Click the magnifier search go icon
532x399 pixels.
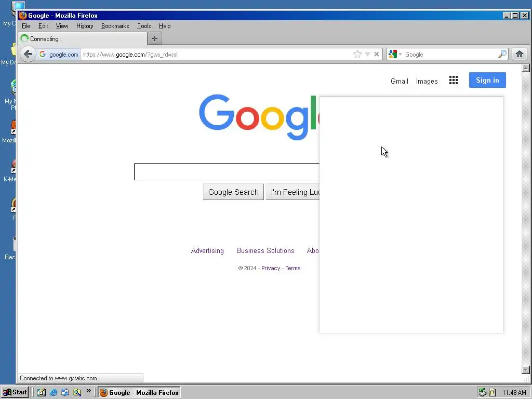point(502,54)
